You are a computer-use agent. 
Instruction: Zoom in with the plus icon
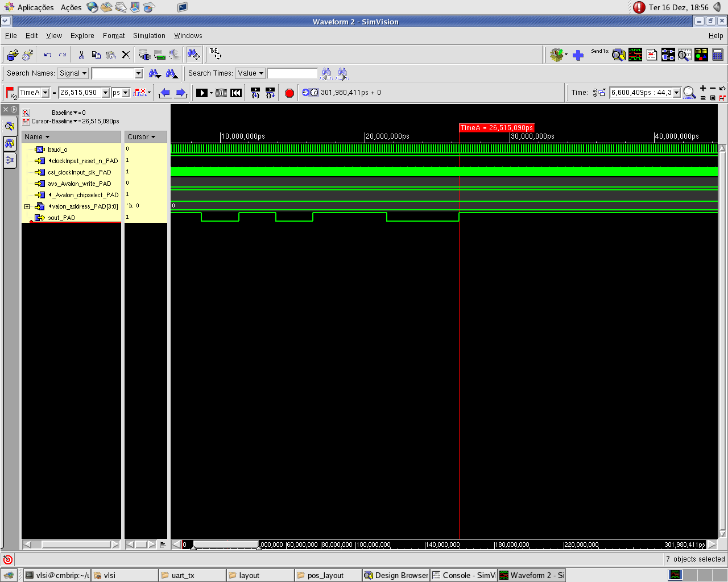(703, 88)
